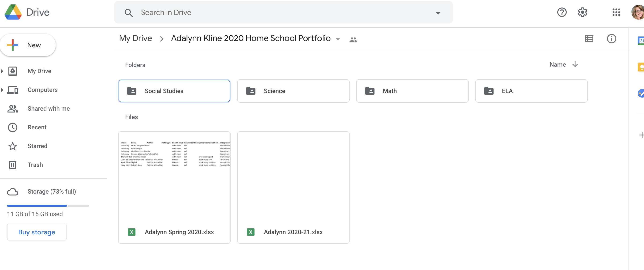
Task: Switch to list layout view icon
Action: (589, 39)
